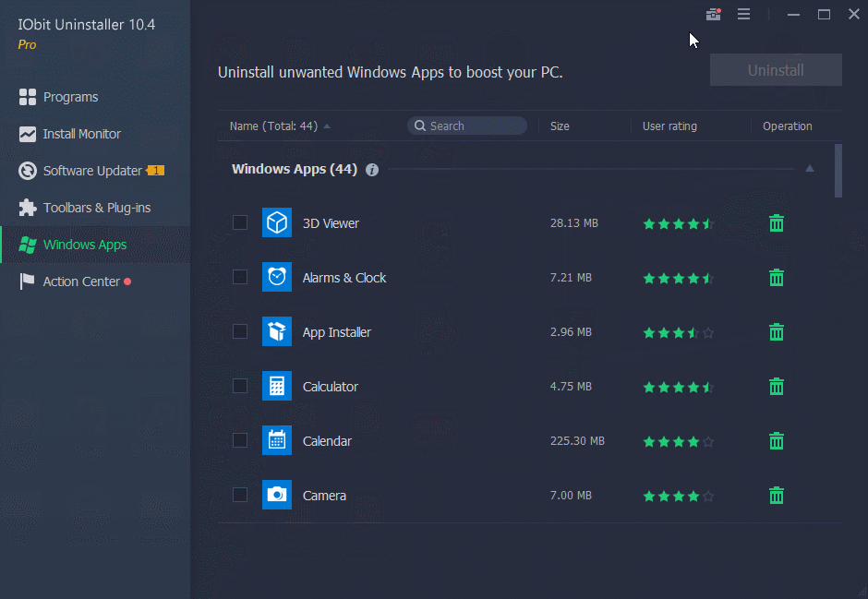This screenshot has width=868, height=599.
Task: Click the 3D Viewer star rating
Action: [x=679, y=223]
